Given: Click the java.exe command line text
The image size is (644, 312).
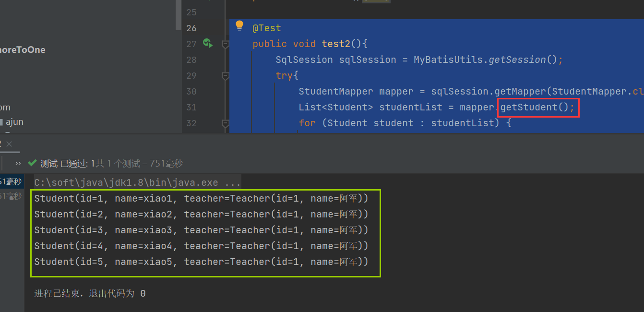Looking at the screenshot, I should [137, 183].
